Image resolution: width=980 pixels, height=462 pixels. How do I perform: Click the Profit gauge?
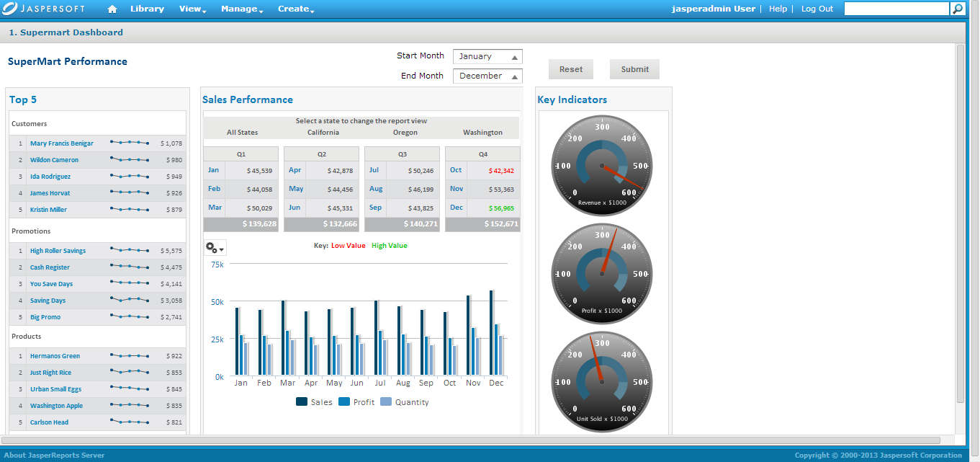coord(601,273)
